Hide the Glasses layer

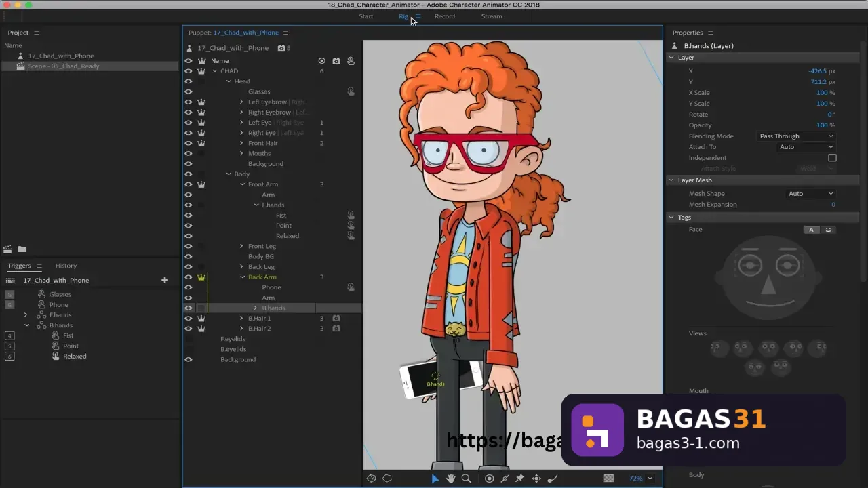pos(189,91)
